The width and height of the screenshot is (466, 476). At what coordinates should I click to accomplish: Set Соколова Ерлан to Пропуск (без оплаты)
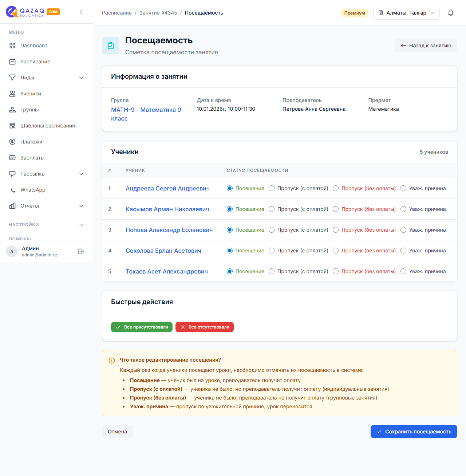(x=336, y=251)
